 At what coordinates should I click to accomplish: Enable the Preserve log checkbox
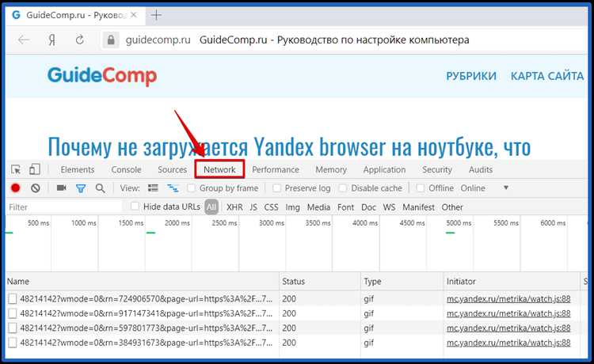click(x=277, y=188)
